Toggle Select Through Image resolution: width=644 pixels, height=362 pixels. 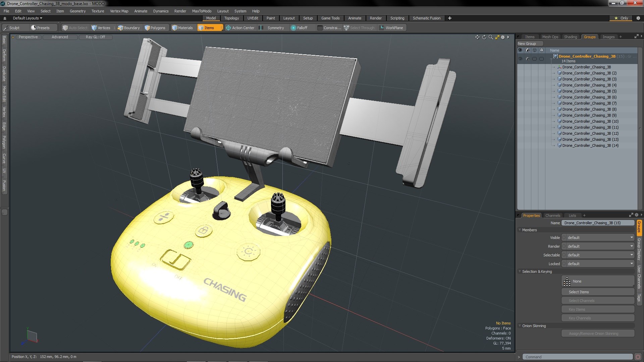359,28
